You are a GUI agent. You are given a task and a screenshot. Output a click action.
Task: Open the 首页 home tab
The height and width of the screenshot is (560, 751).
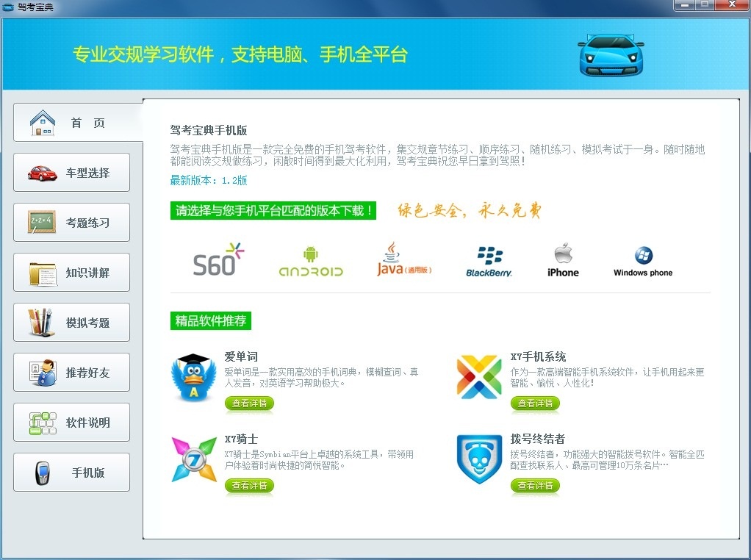[x=78, y=122]
